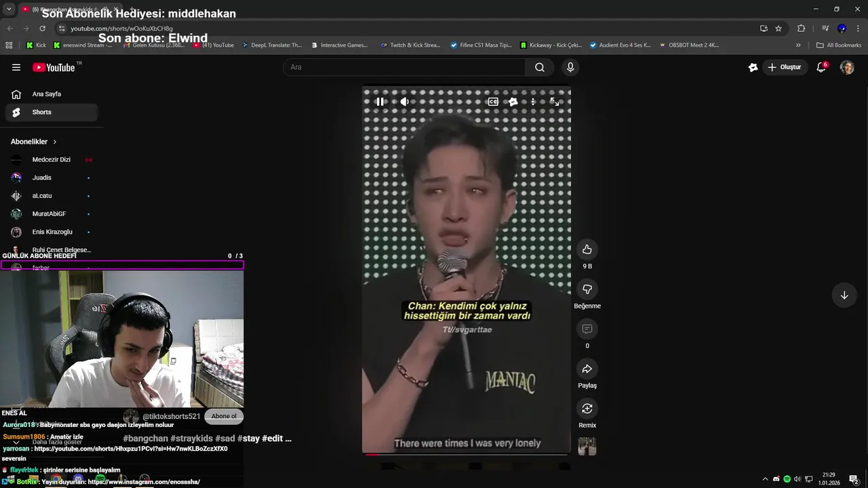The height and width of the screenshot is (488, 868).
Task: Subscribe with Abone ol button
Action: tap(224, 416)
